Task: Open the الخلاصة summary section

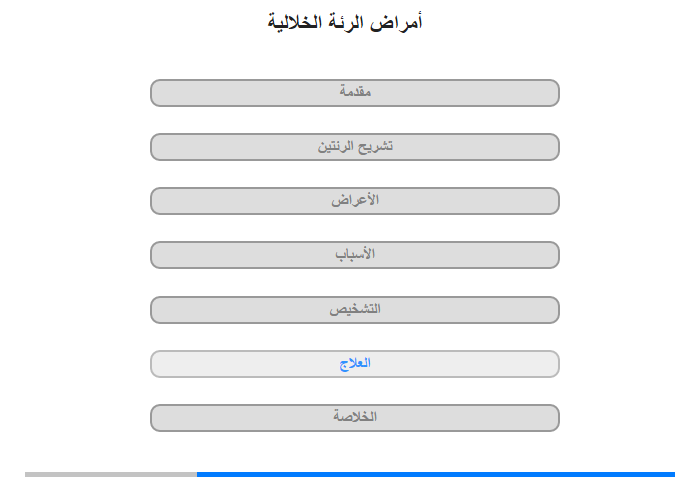Action: coord(355,418)
